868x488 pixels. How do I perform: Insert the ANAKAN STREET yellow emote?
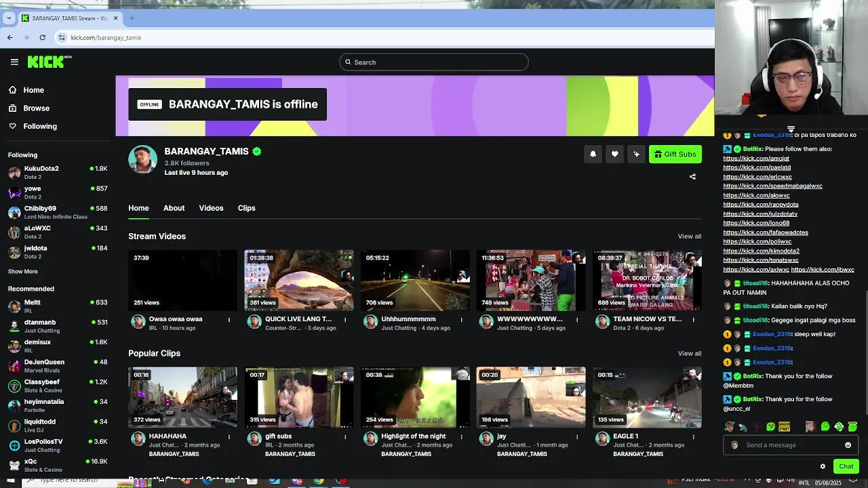pos(785,427)
